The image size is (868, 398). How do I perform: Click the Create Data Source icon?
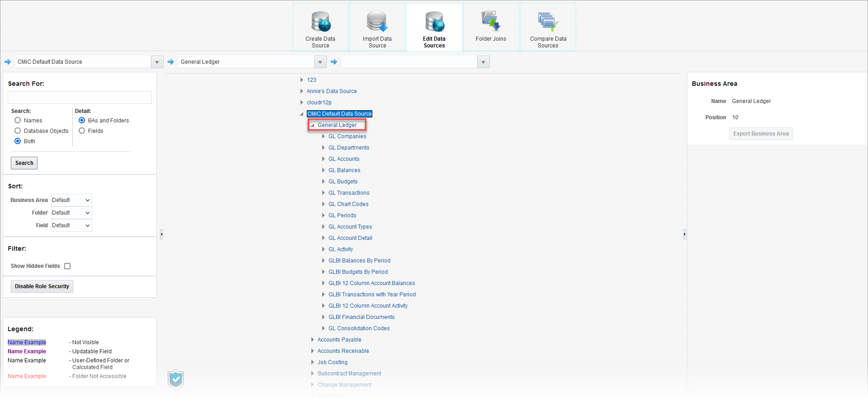coord(320,22)
